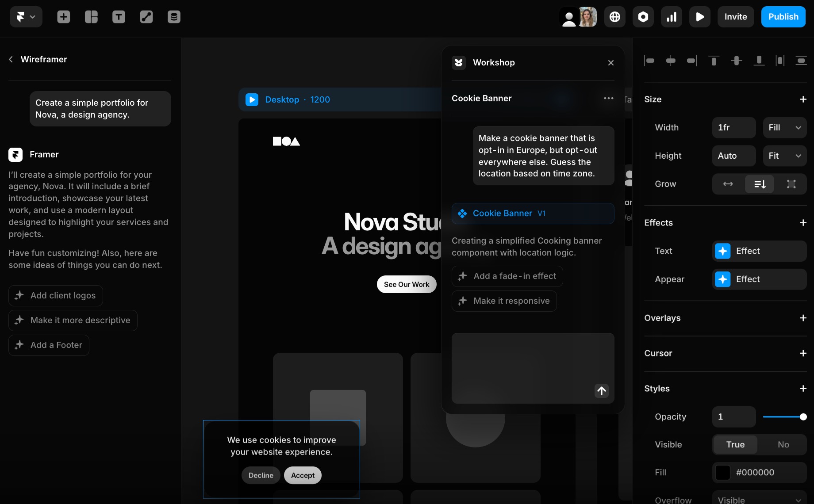The width and height of the screenshot is (814, 504).
Task: Click Make it responsive suggestion
Action: coord(504,301)
